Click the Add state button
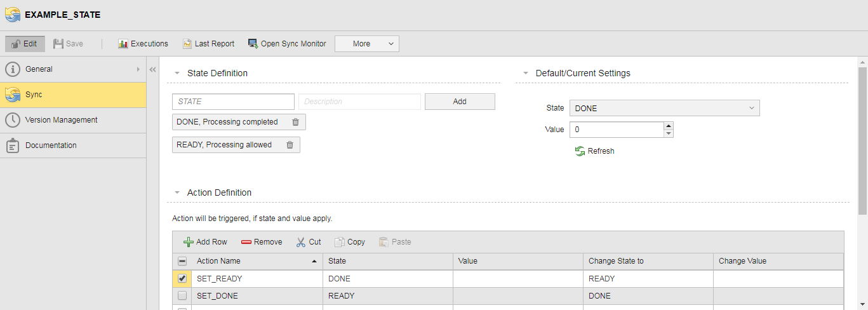The height and width of the screenshot is (310, 868). pyautogui.click(x=460, y=102)
